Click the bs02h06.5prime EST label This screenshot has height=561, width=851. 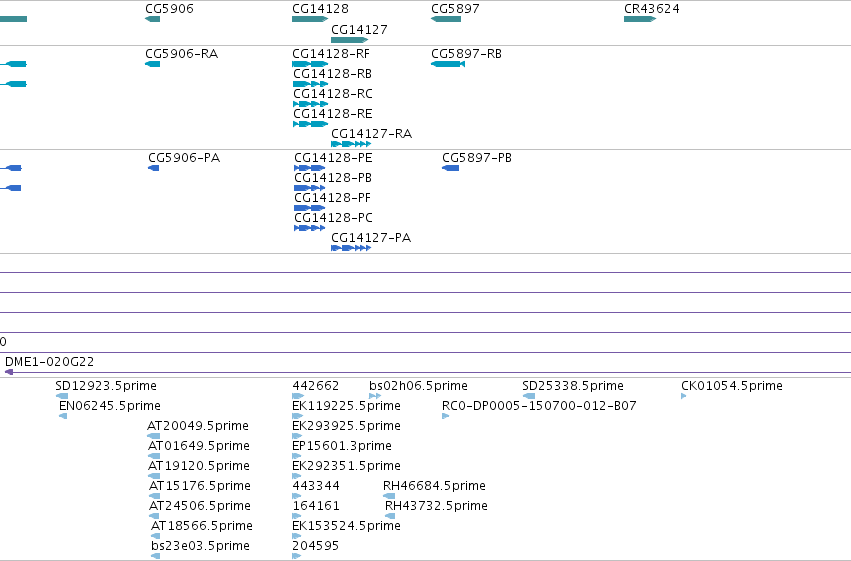coord(418,386)
